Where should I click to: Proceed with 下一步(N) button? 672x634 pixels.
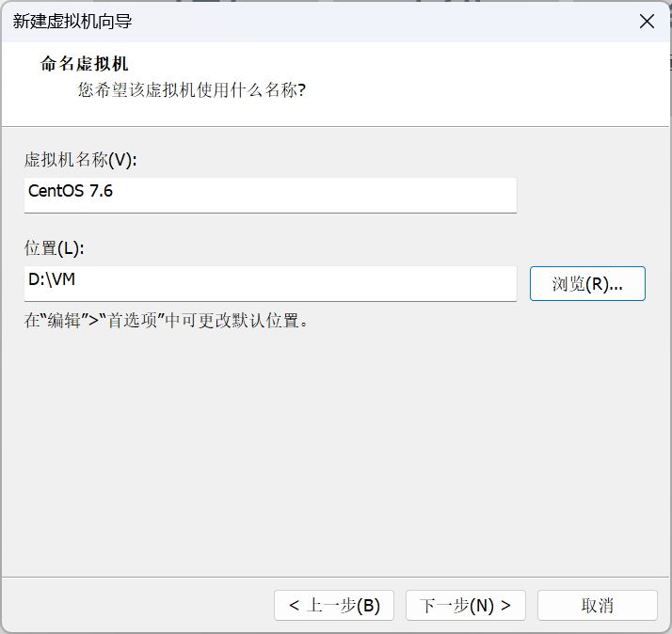coord(465,606)
